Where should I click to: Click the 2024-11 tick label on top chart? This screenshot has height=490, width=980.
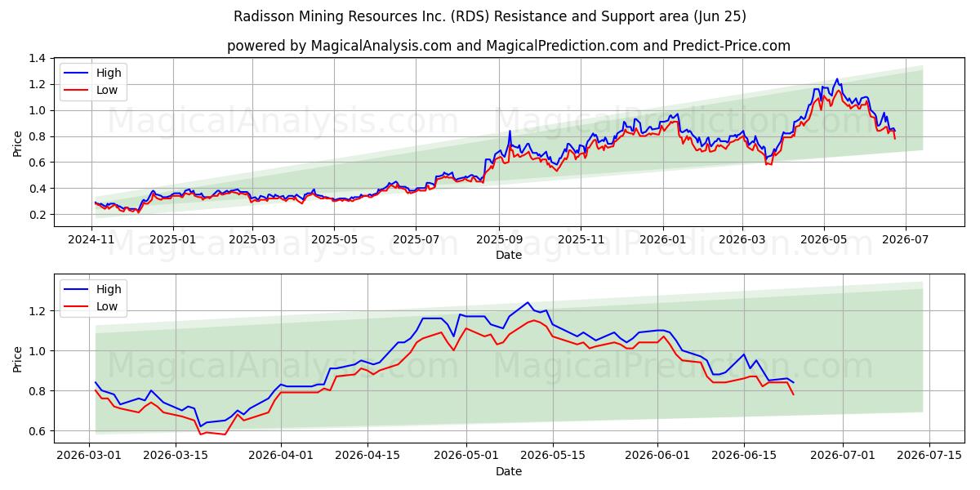91,240
